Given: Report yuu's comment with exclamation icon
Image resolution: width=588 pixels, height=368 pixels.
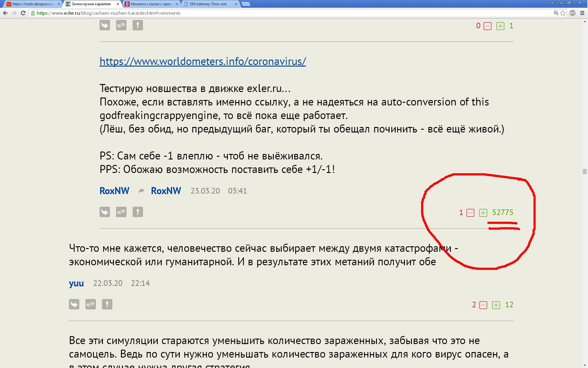Looking at the screenshot, I should click(107, 304).
